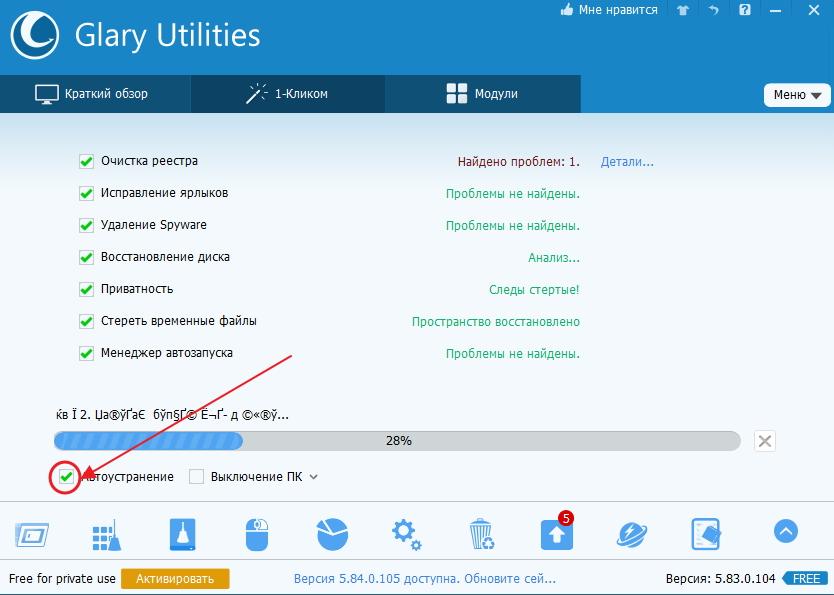
Task: Select the "1-Кликом" tab
Action: 288,94
